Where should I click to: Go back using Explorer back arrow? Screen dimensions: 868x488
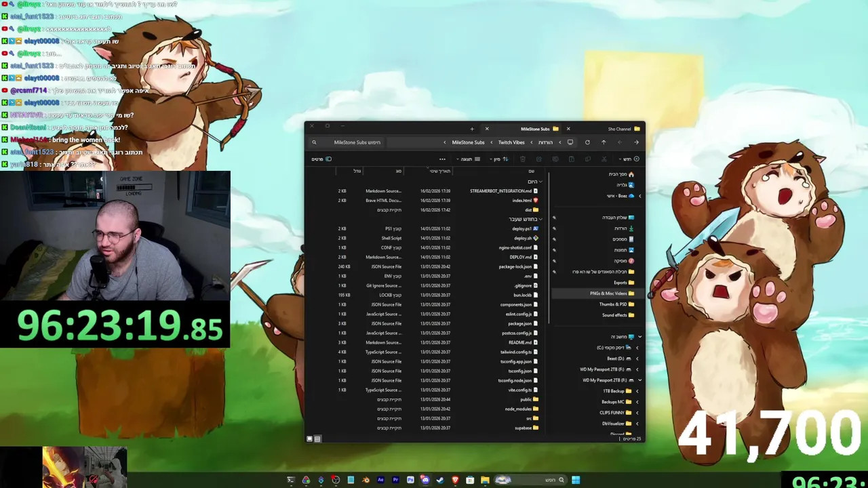coord(636,142)
